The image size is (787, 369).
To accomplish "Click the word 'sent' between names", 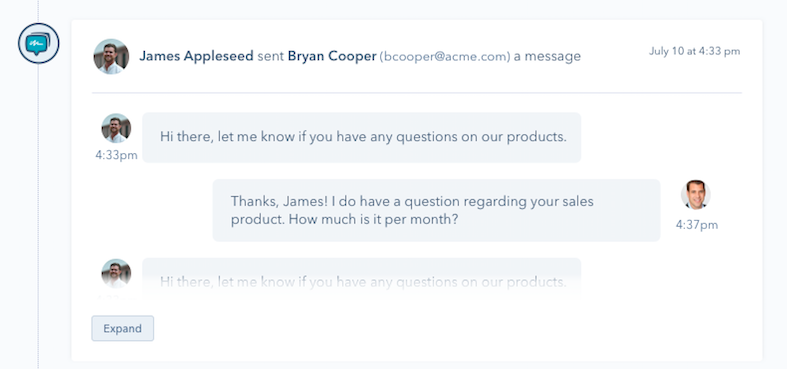I will click(x=271, y=56).
